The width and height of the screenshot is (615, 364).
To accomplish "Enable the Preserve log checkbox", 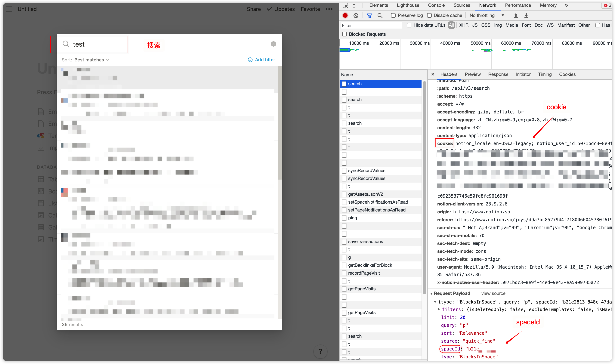I will click(393, 15).
